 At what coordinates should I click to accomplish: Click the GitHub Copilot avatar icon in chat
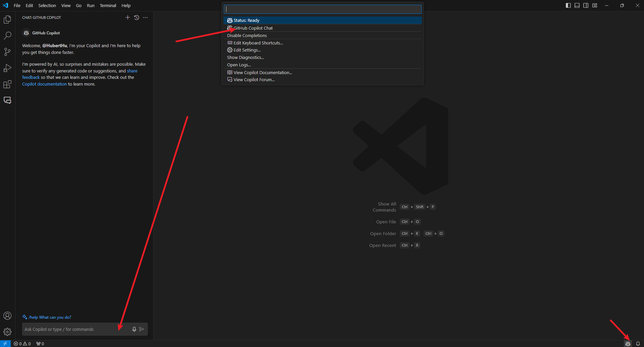(26, 33)
